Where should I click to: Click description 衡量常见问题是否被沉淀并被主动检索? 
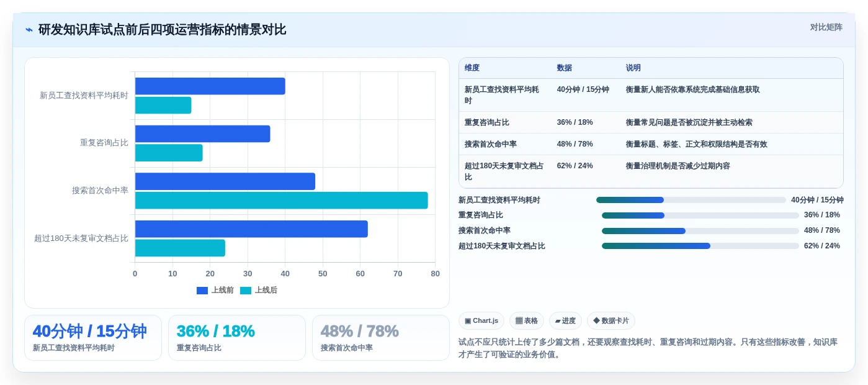tap(689, 122)
